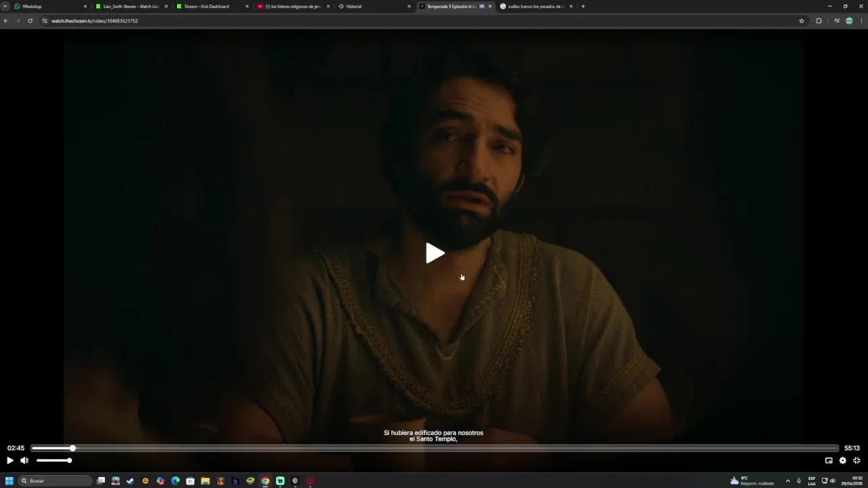Open Microsoft Store from the taskbar
Image resolution: width=868 pixels, height=488 pixels.
pyautogui.click(x=191, y=481)
